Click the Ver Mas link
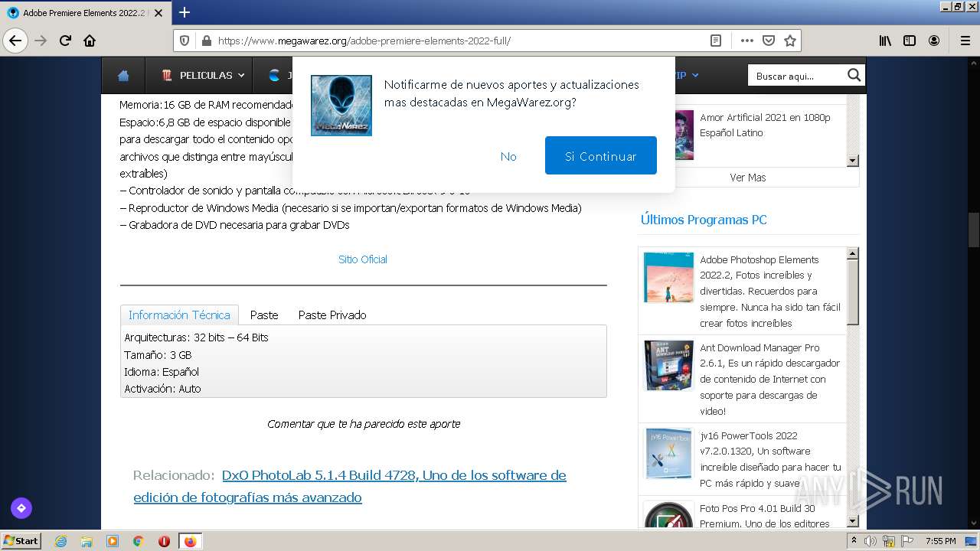Image resolution: width=980 pixels, height=551 pixels. (x=748, y=178)
